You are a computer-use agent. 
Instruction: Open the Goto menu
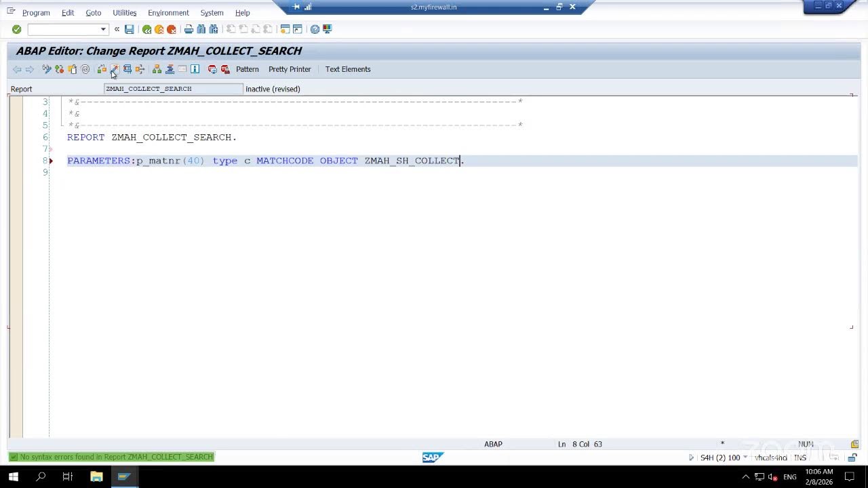tap(94, 13)
